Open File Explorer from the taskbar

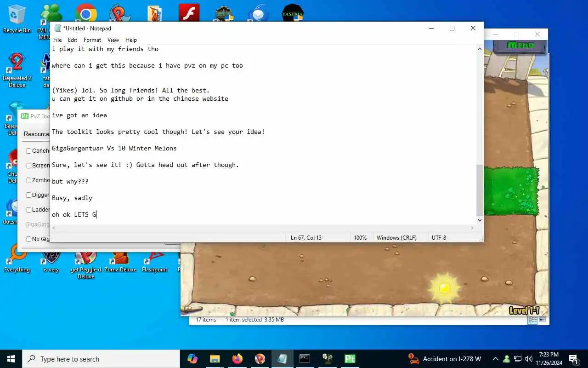[x=215, y=359]
